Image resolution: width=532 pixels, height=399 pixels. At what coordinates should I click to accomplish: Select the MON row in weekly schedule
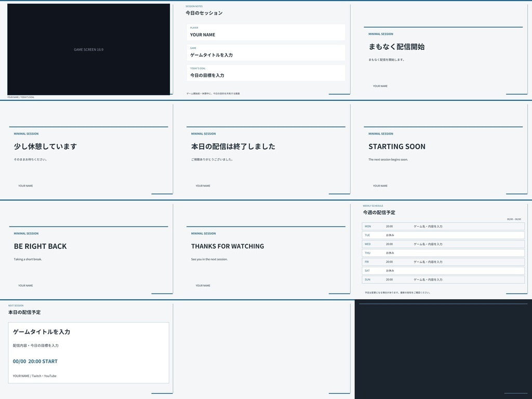click(443, 227)
